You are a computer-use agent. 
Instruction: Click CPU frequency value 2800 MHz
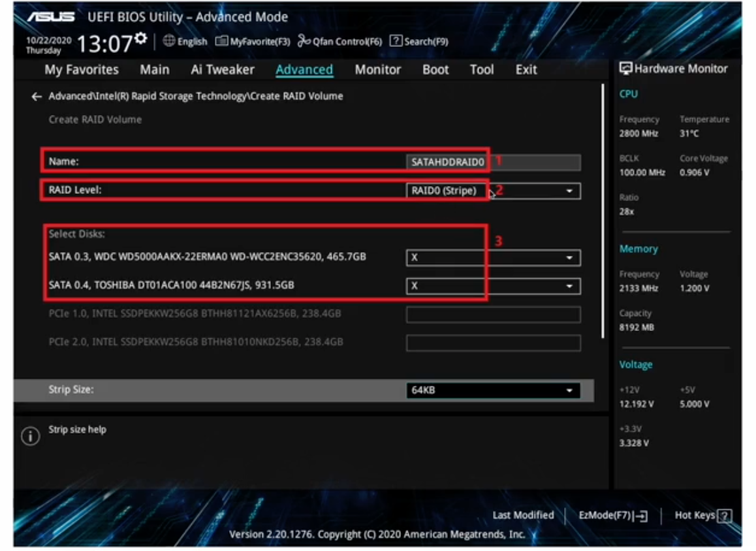638,134
